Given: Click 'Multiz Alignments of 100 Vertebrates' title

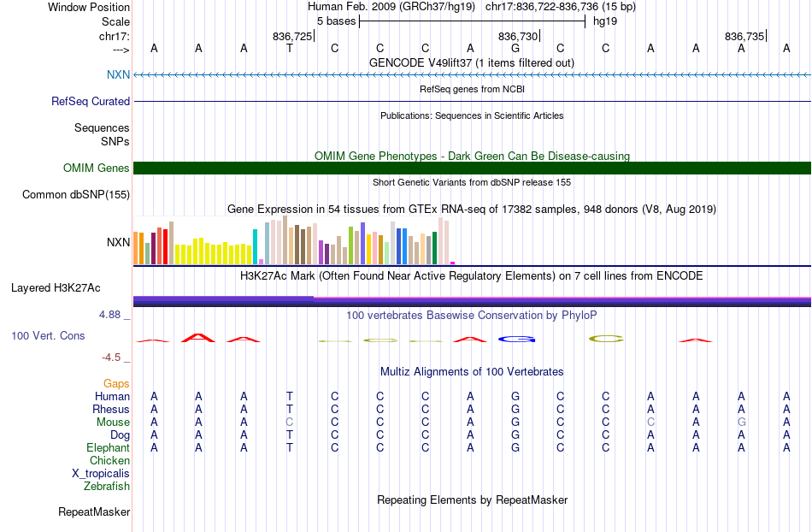Looking at the screenshot, I should pos(472,371).
